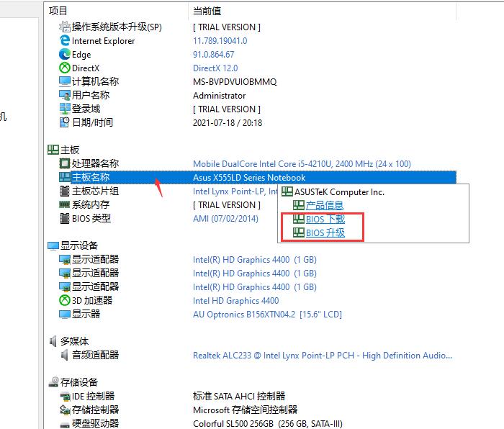Select the 3D 加速器 row label

pyautogui.click(x=92, y=300)
